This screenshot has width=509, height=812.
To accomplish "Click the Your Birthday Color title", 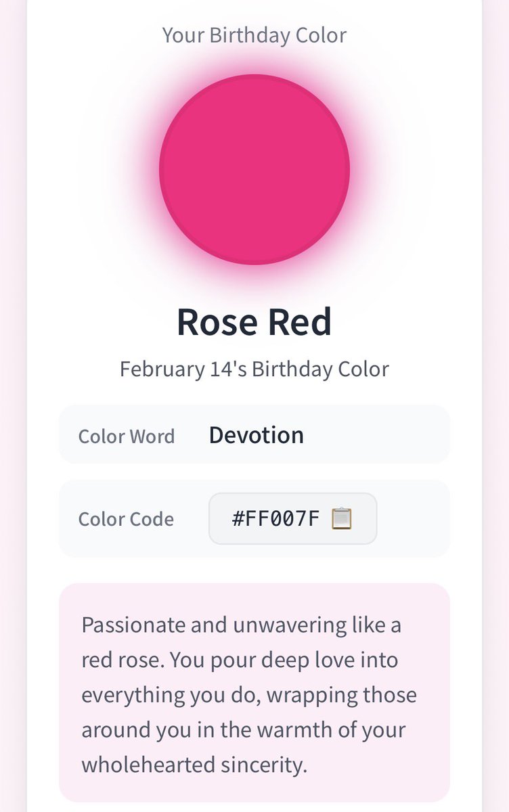I will [255, 35].
